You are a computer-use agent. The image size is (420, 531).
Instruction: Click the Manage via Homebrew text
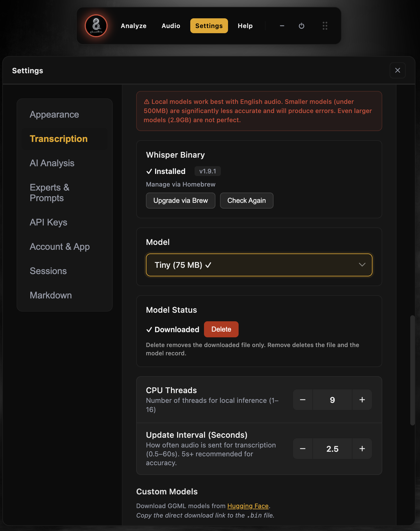coord(181,184)
